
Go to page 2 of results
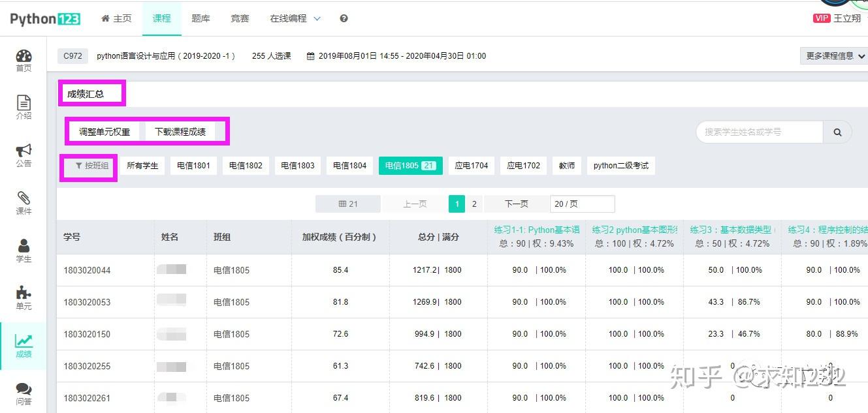[x=474, y=204]
